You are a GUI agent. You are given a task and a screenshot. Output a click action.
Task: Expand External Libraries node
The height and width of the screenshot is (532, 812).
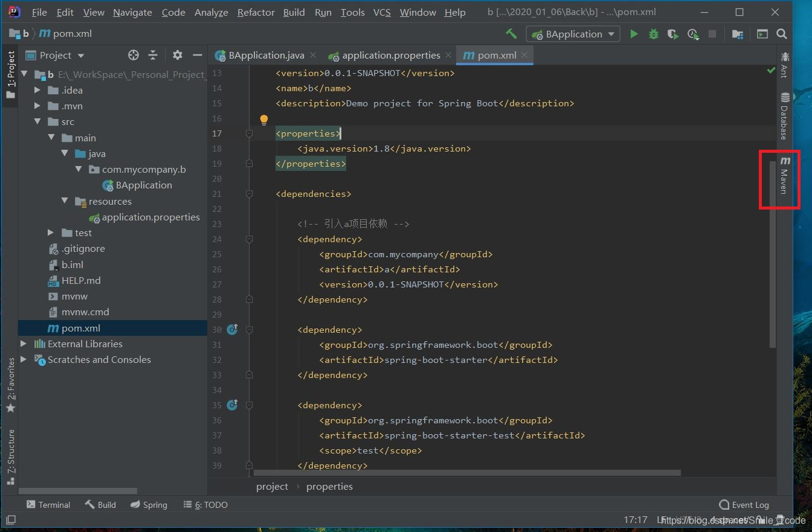24,344
